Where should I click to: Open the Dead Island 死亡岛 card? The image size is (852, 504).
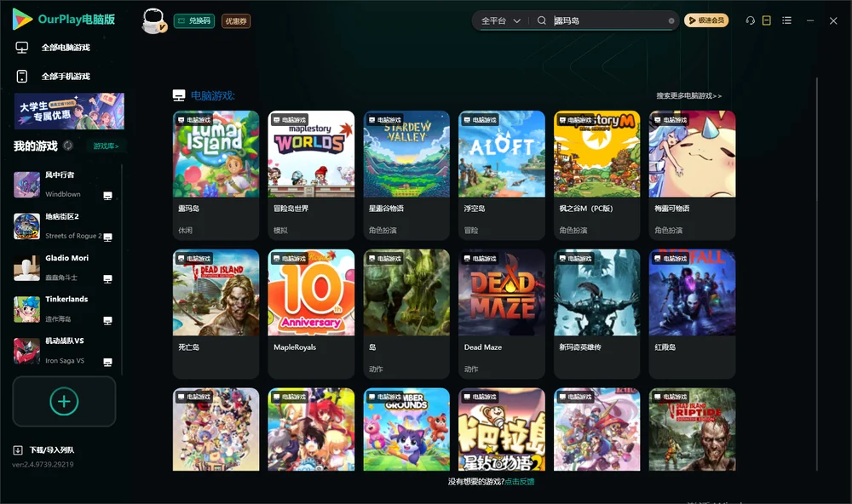[x=216, y=314]
